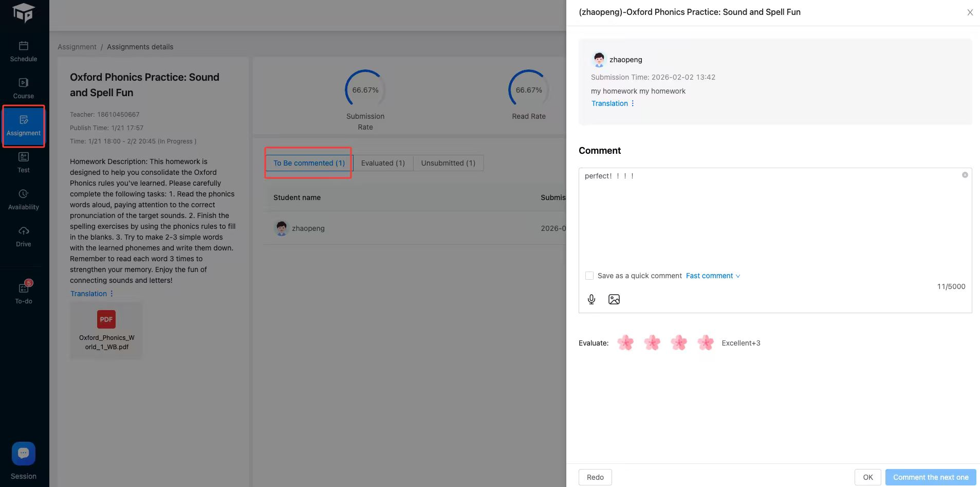Clear the comment text with the clear icon
Screen dimensions: 980x487
point(965,175)
